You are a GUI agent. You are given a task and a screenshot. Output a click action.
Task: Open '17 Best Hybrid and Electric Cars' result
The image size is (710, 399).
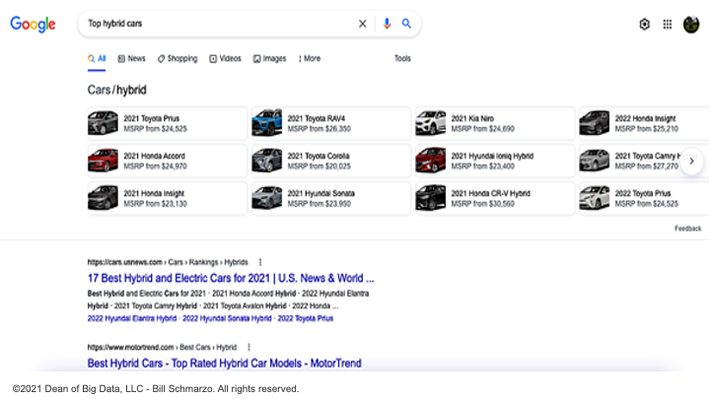click(231, 278)
